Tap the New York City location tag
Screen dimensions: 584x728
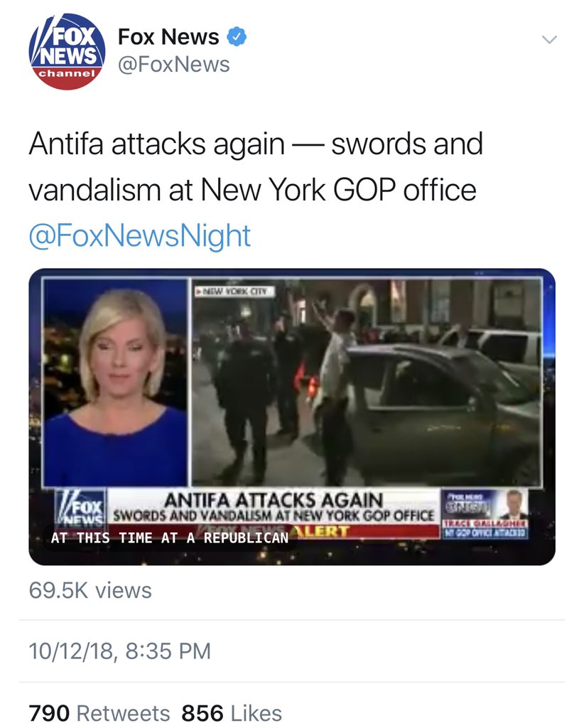pyautogui.click(x=234, y=291)
